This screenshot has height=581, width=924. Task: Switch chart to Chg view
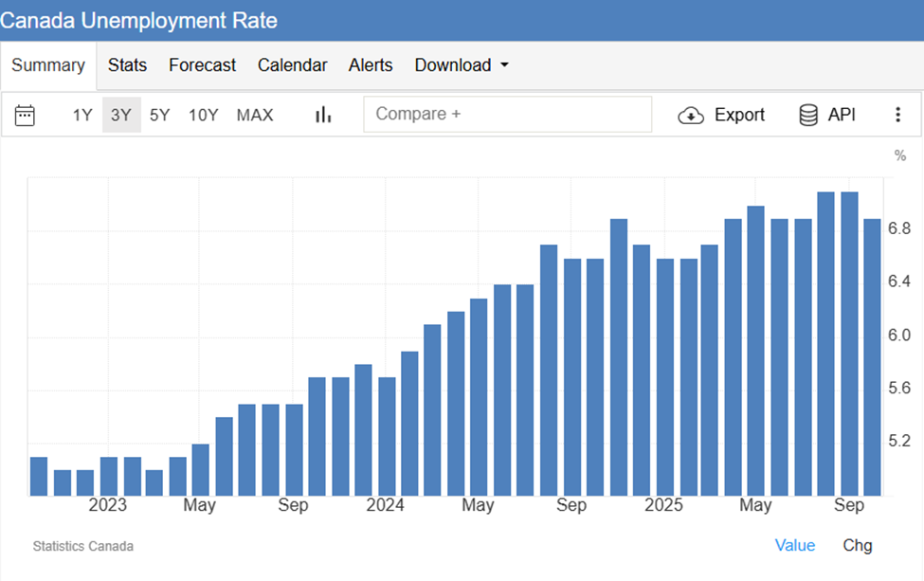click(857, 545)
